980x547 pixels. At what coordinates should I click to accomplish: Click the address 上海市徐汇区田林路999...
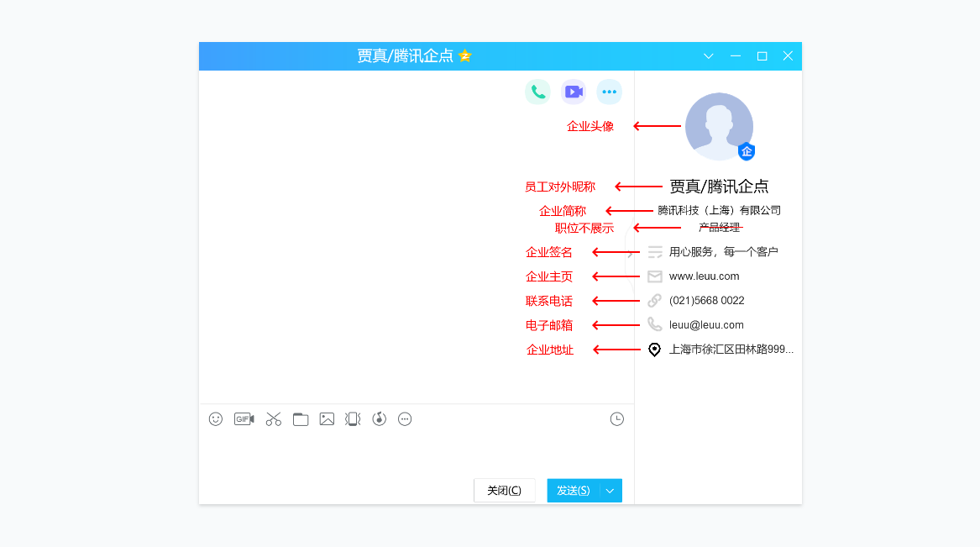731,350
